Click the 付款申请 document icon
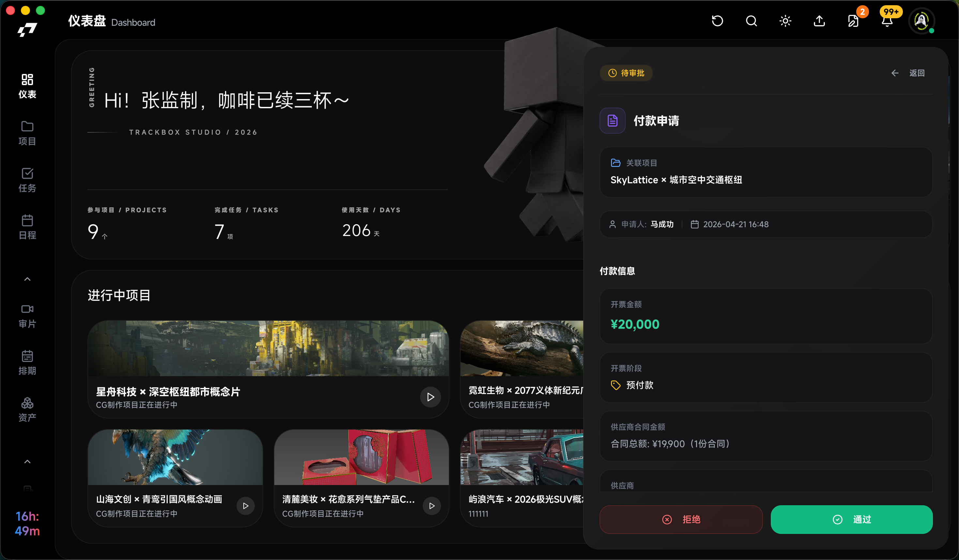 coord(612,121)
